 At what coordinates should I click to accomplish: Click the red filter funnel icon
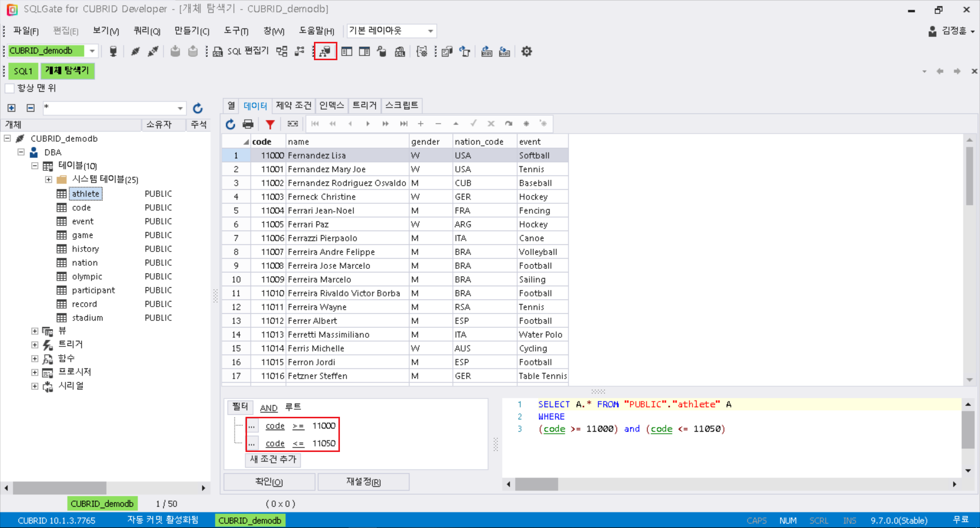tap(270, 124)
